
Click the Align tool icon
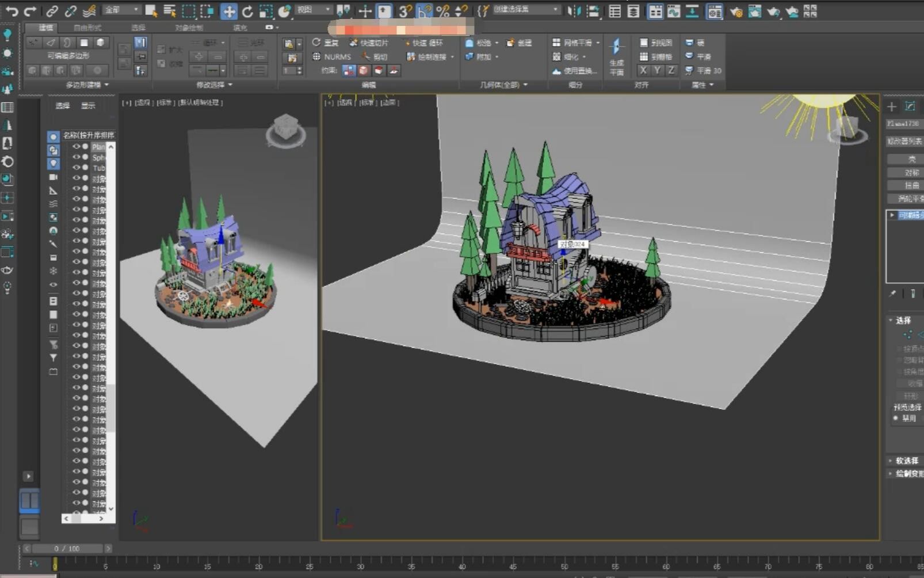tap(593, 11)
